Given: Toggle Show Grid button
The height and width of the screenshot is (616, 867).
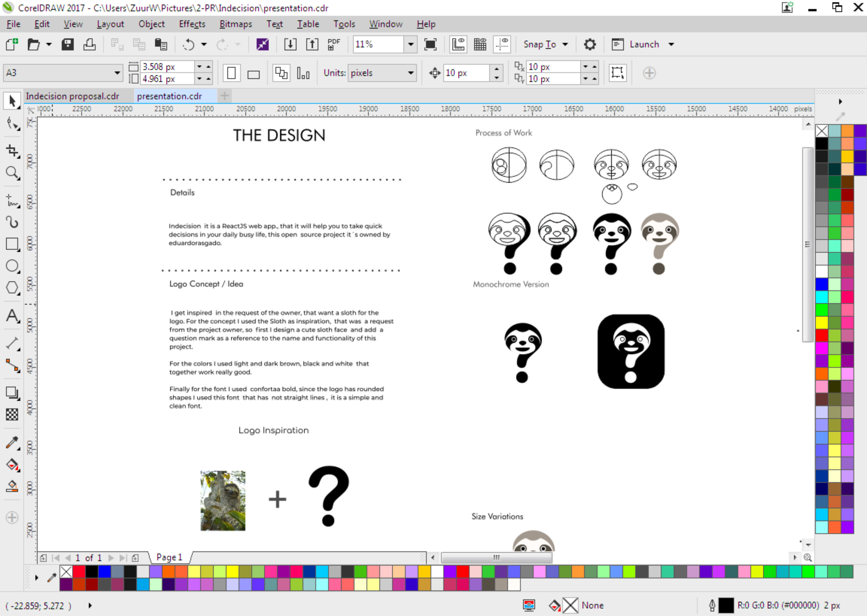Looking at the screenshot, I should tap(480, 44).
